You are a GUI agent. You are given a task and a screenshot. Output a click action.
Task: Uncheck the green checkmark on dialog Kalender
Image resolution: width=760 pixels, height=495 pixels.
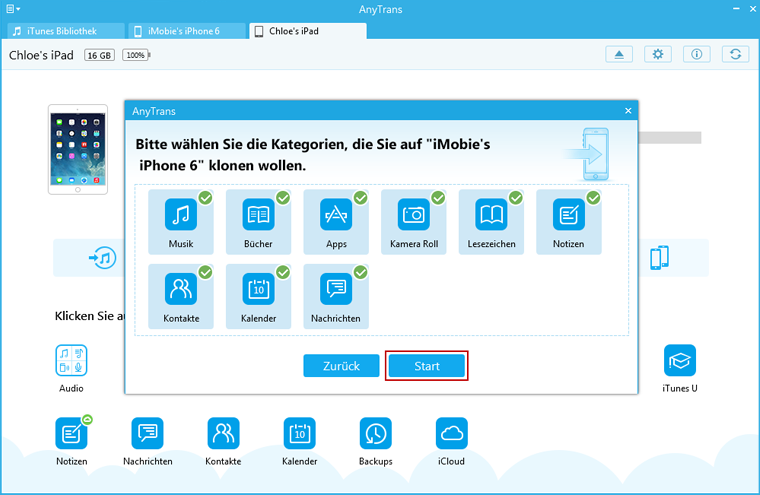[x=283, y=272]
